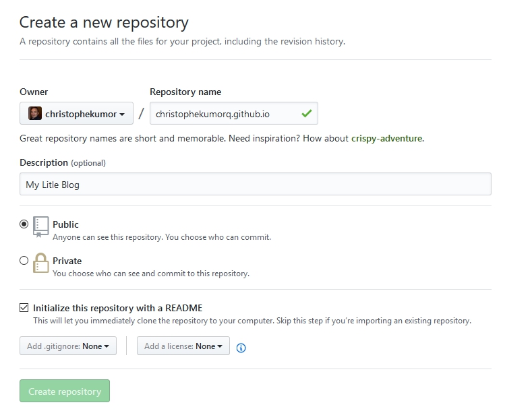Open the Add a license dropdown
Viewport: 532px width, 413px height.
(x=183, y=346)
